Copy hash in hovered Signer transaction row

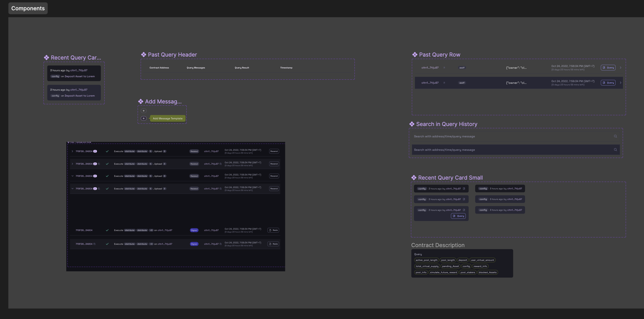coord(94,244)
